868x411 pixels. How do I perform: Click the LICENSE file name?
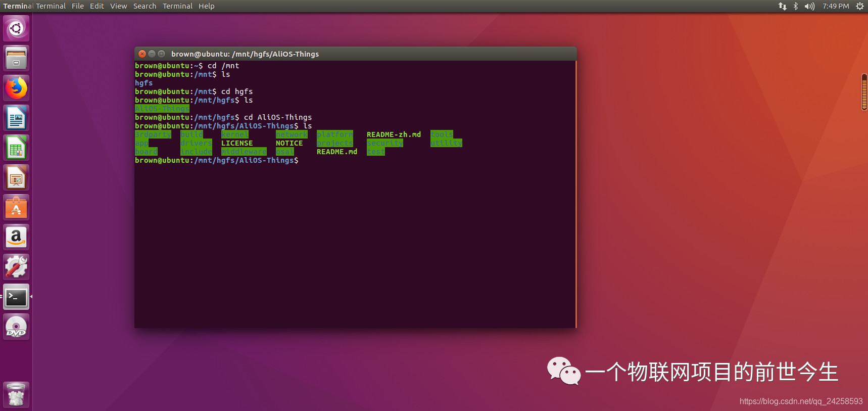237,143
